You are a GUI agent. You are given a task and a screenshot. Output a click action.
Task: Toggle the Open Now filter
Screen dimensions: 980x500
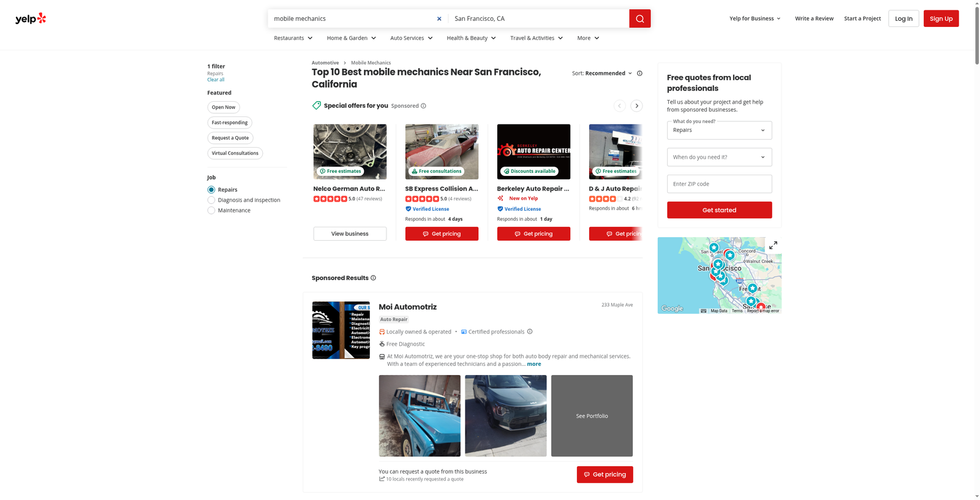tap(224, 107)
